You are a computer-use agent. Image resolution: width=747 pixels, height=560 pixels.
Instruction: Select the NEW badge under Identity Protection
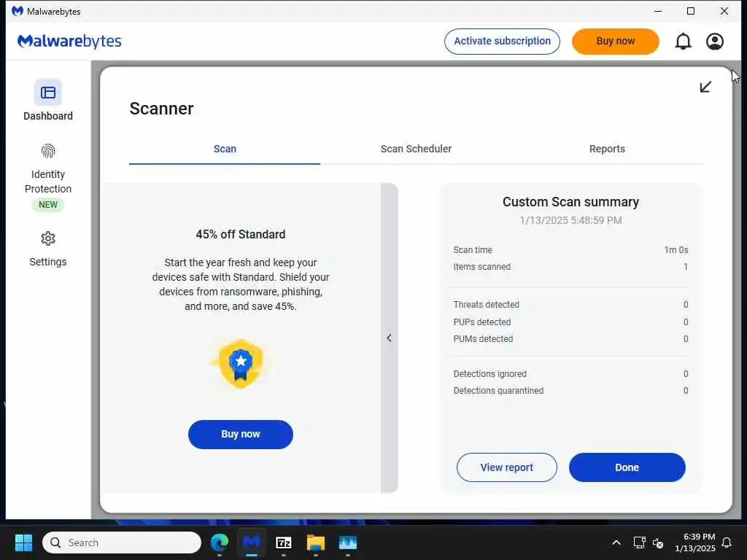pyautogui.click(x=47, y=205)
